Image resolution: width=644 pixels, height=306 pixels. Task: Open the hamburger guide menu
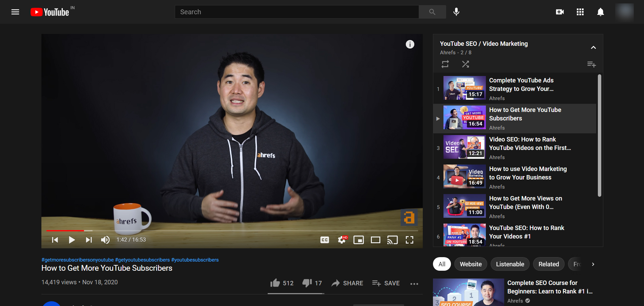[15, 12]
